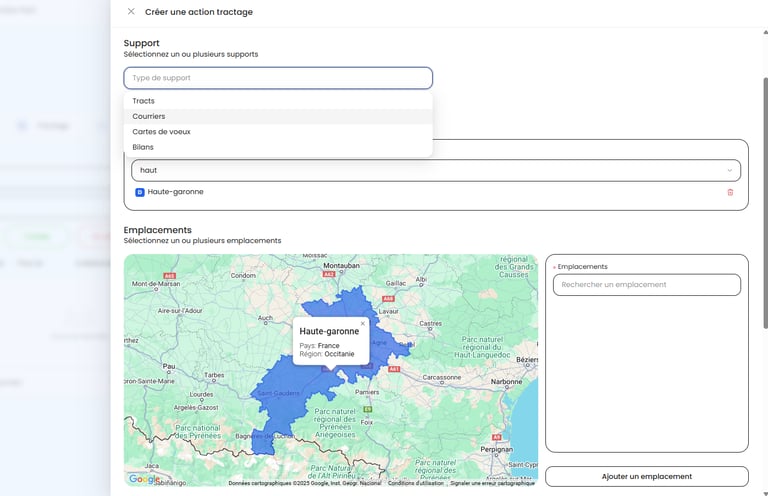
Task: Click the A65 road badge near Mont-de-Marsan
Action: pos(169,276)
